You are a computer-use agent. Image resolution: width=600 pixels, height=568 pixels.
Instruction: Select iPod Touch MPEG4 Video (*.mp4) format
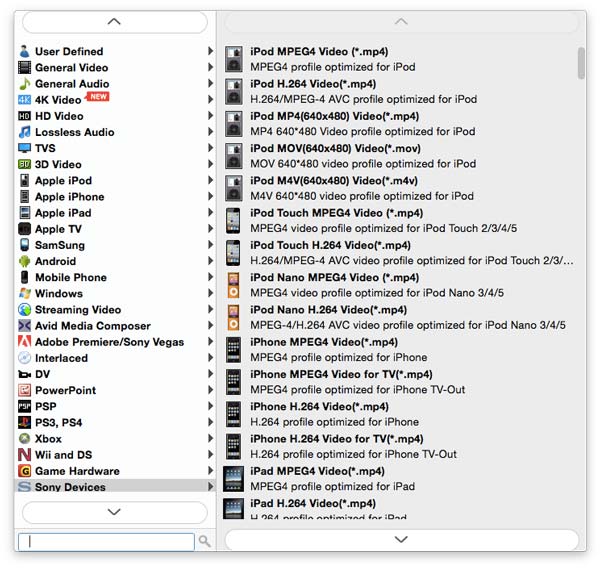click(x=400, y=220)
